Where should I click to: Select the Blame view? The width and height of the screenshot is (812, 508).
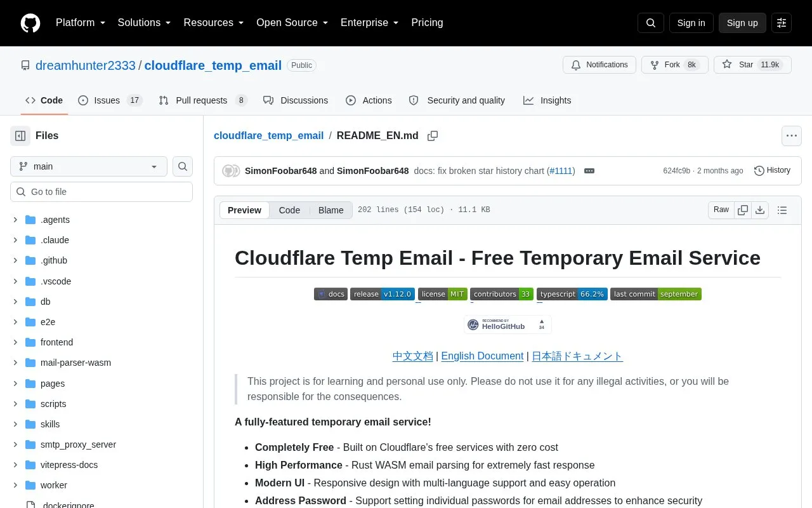(331, 210)
